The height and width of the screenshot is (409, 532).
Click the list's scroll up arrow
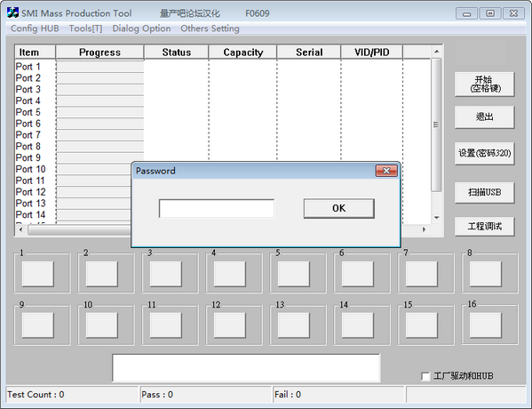coord(437,52)
